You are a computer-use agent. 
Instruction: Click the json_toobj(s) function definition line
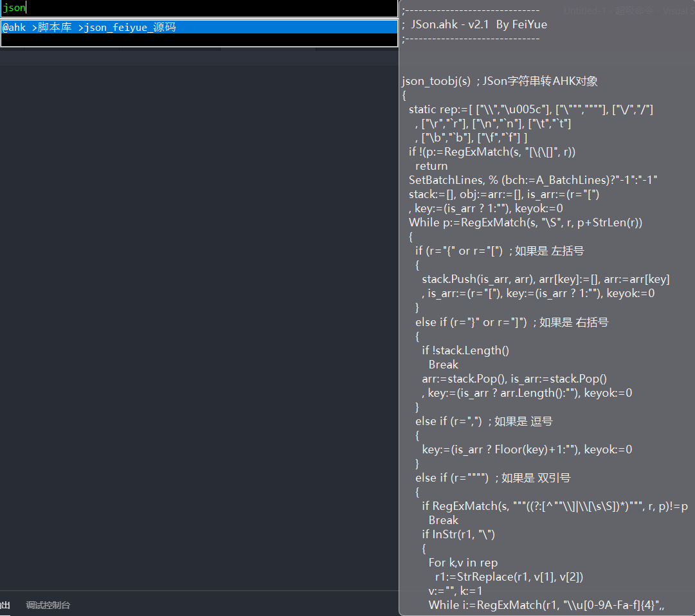pyautogui.click(x=500, y=81)
